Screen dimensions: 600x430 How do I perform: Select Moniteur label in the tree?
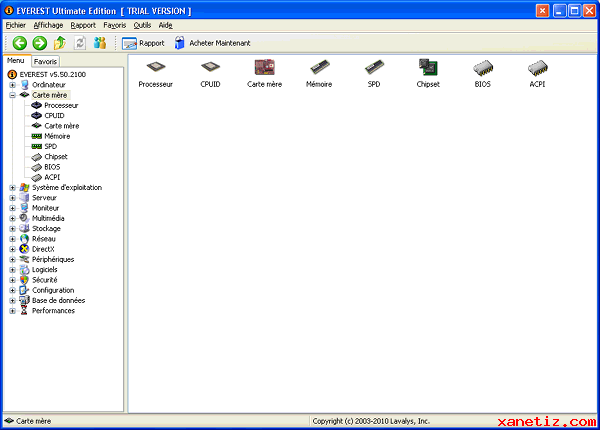tap(46, 208)
